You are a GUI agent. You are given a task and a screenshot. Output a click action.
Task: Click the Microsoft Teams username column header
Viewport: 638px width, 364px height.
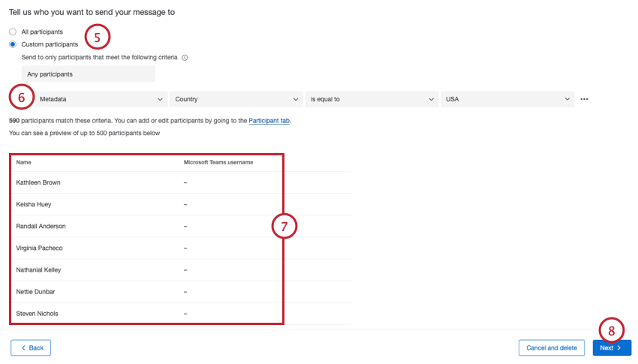coord(218,162)
